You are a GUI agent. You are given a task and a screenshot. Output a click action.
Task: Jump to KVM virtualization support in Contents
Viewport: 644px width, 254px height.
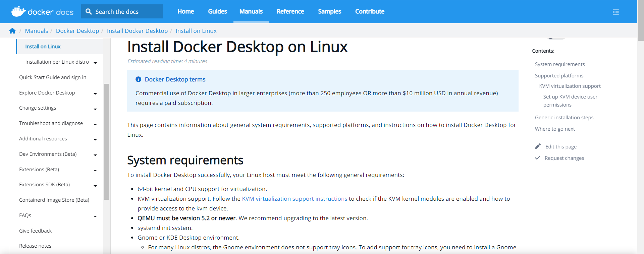pos(570,86)
